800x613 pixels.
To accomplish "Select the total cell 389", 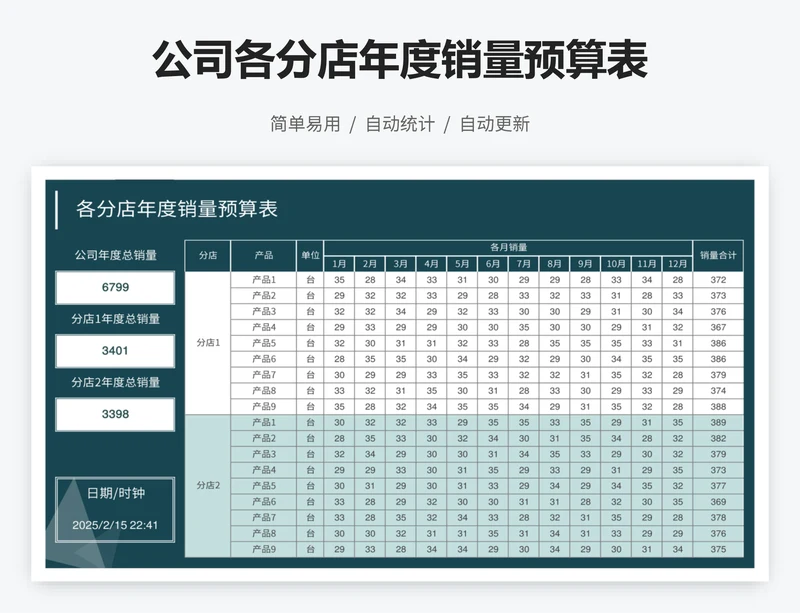I will click(x=718, y=423).
